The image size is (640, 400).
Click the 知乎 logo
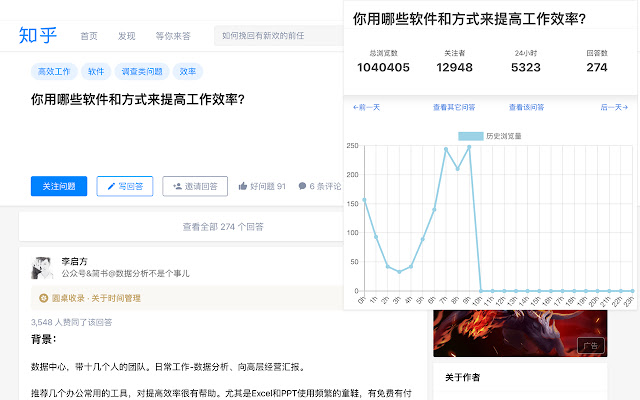(x=38, y=36)
